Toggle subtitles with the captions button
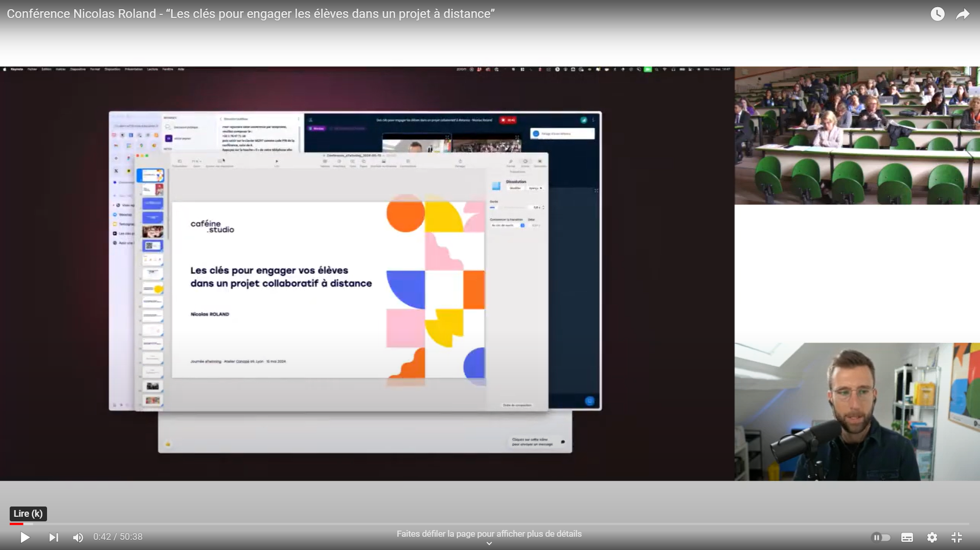The image size is (980, 550). [x=907, y=537]
